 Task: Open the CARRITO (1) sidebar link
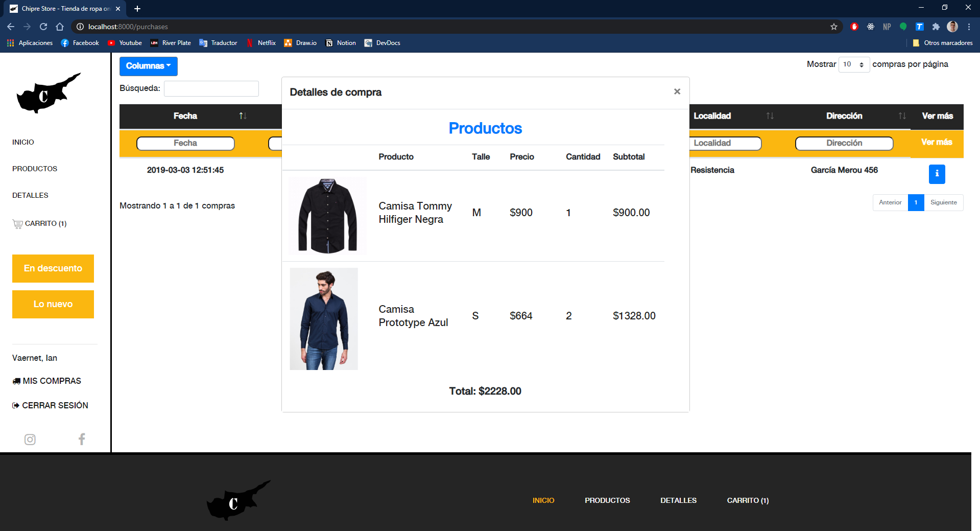point(40,223)
